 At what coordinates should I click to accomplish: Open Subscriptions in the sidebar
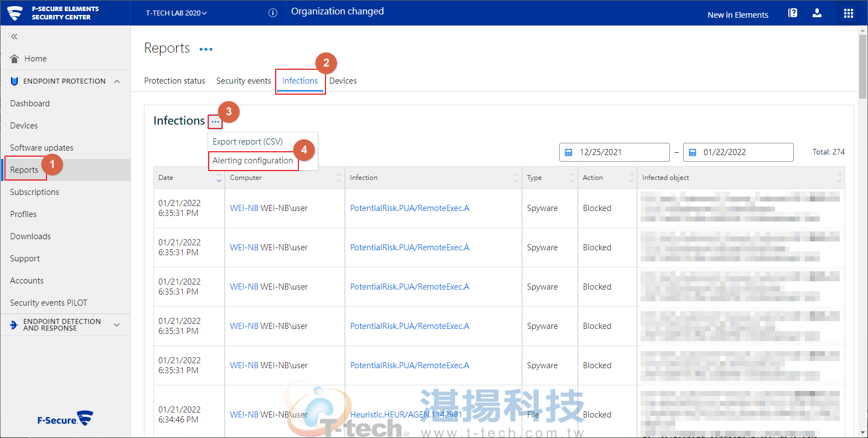pyautogui.click(x=34, y=192)
